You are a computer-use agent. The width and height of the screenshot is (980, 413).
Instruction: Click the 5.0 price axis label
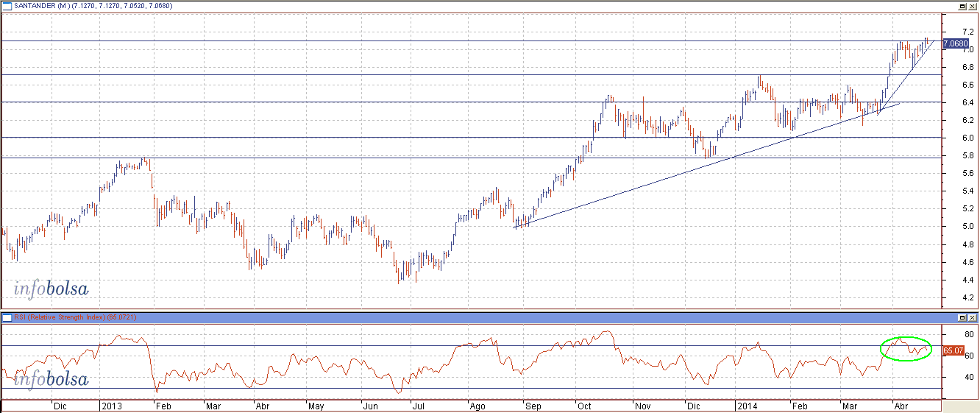coord(967,227)
